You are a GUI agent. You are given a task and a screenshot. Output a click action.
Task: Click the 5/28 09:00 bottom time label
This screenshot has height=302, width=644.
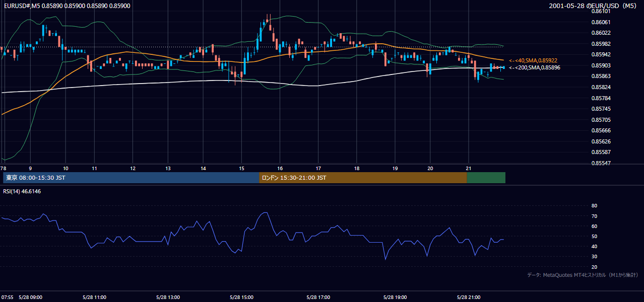tap(30, 297)
